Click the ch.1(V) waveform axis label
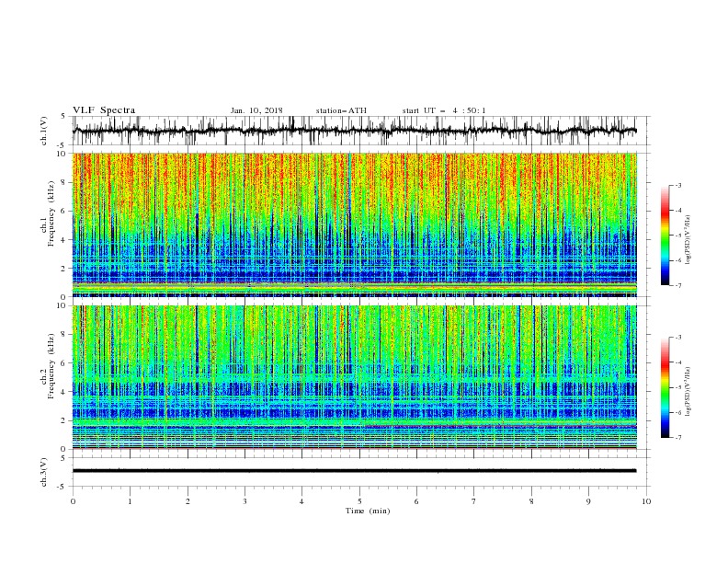 tap(44, 131)
